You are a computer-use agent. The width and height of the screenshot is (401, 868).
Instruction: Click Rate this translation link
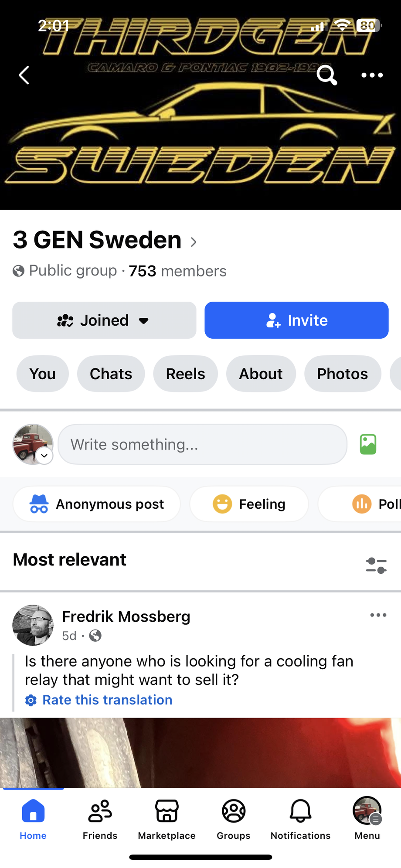click(107, 700)
